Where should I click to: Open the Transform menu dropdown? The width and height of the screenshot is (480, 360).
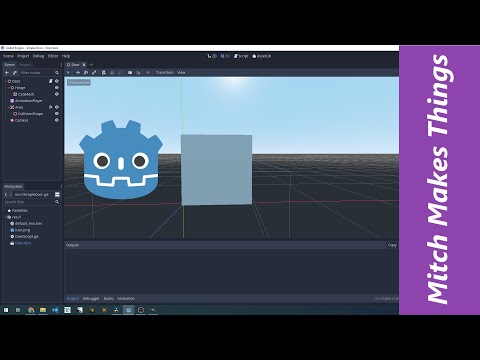165,73
